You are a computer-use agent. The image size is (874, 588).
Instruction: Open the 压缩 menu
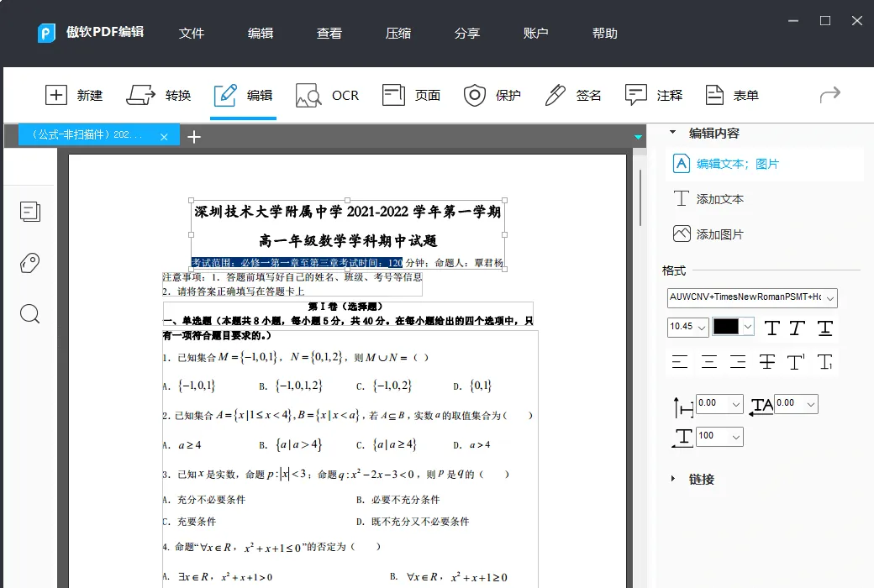[398, 33]
